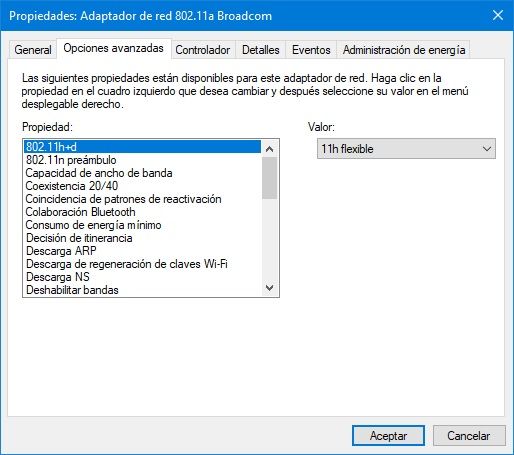Choose the Descarga NS property

[142, 277]
